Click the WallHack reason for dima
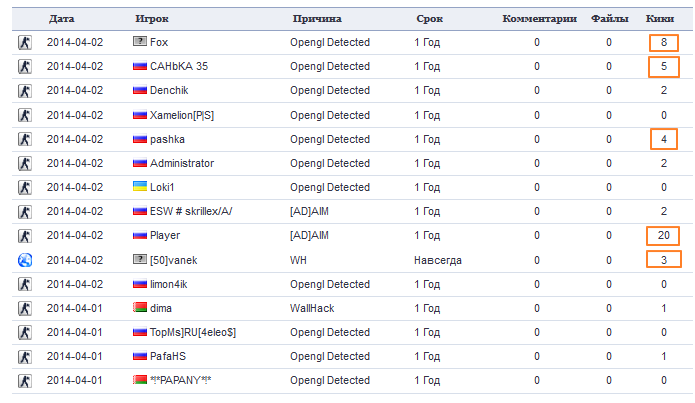 coord(312,308)
